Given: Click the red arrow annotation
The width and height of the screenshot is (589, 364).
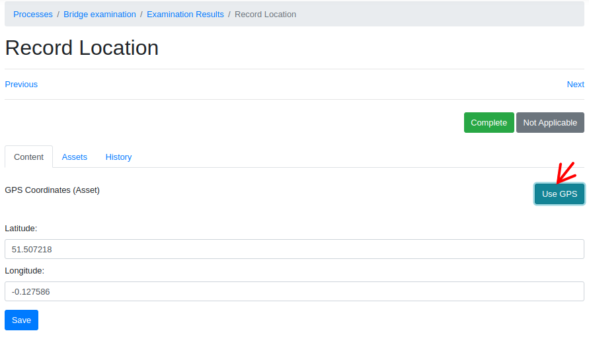Looking at the screenshot, I should tap(566, 171).
